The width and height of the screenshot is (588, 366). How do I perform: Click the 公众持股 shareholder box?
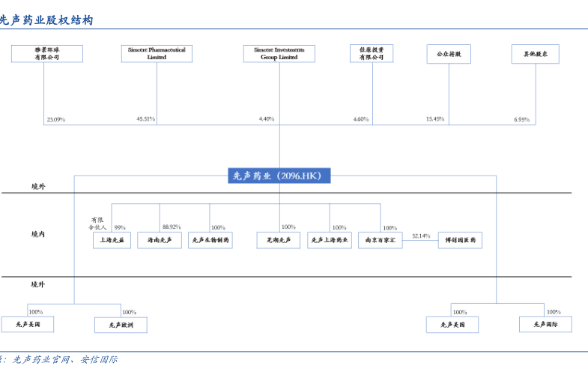point(449,54)
